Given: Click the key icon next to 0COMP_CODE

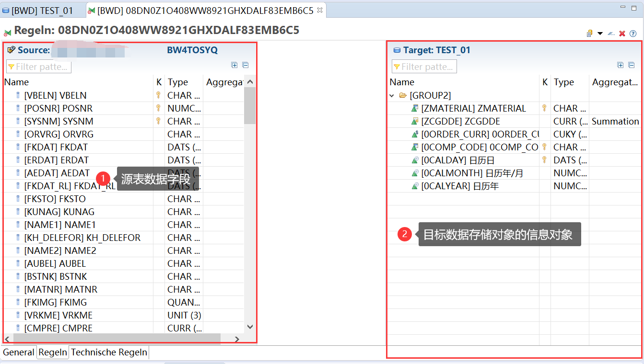Looking at the screenshot, I should click(x=545, y=147).
